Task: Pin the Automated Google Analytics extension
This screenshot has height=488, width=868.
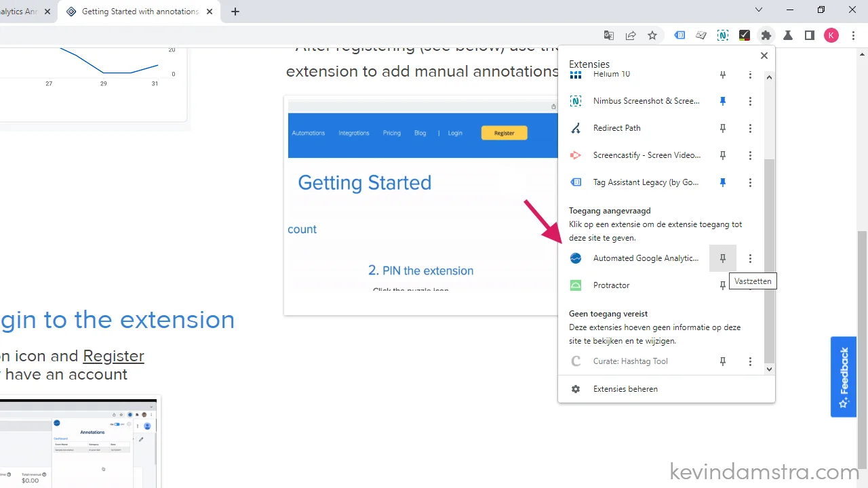Action: (723, 258)
